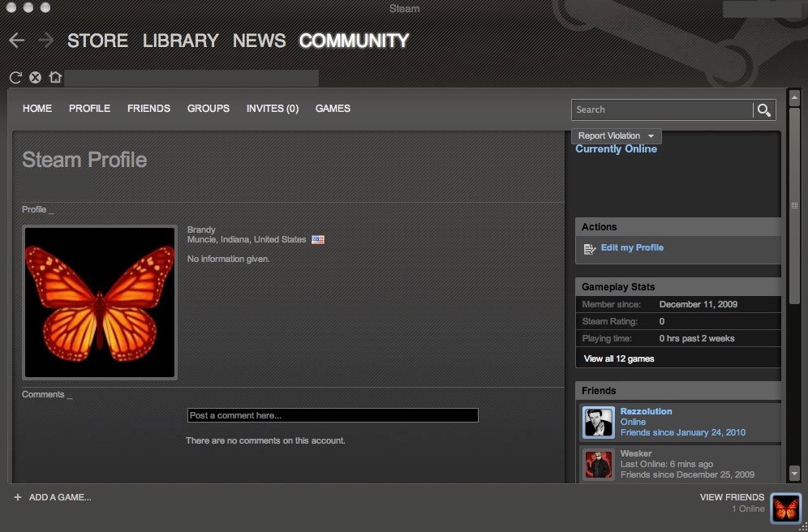This screenshot has height=532, width=808.
Task: Click the Last Online: 6 mins ago text
Action: (x=667, y=465)
